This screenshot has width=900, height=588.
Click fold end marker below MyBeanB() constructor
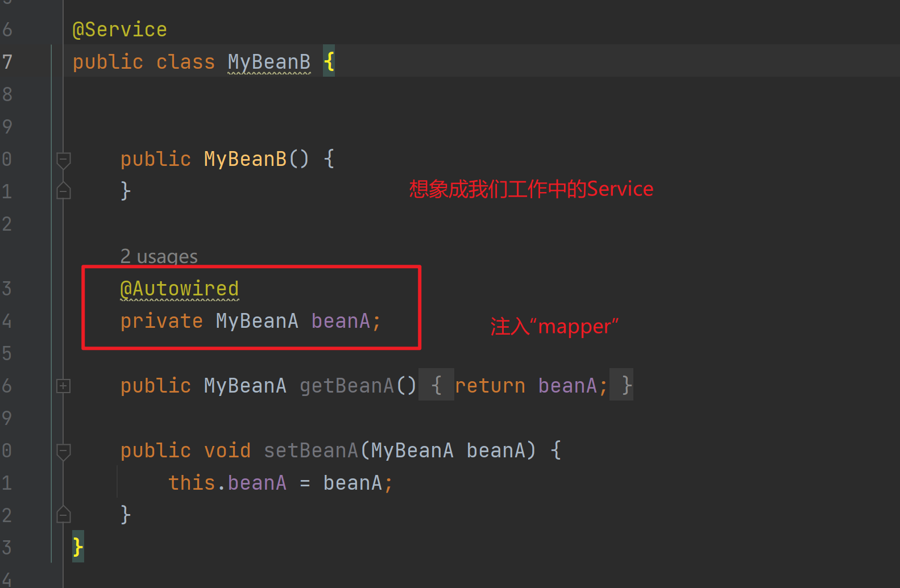[x=64, y=191]
